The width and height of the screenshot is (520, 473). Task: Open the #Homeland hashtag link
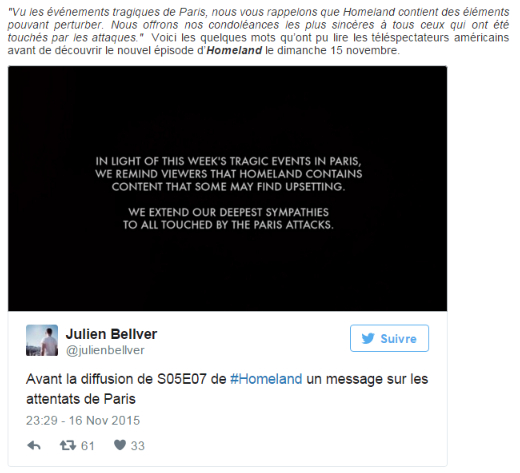tap(266, 379)
